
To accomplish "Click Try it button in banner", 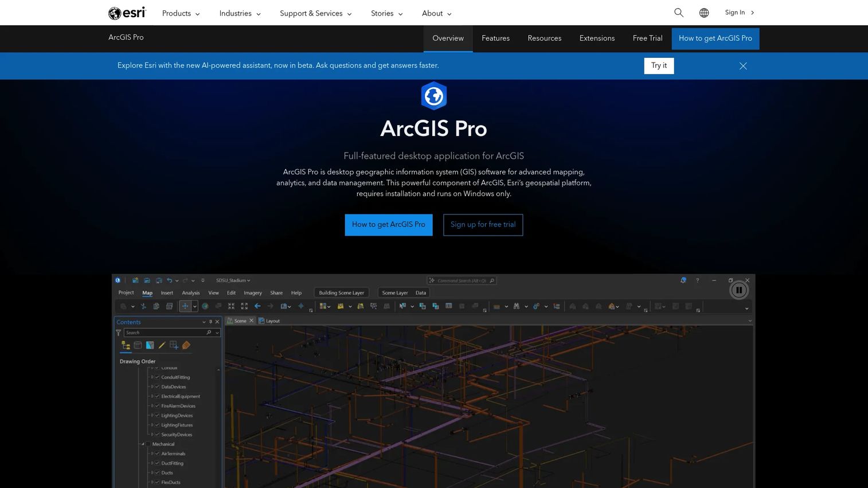I will 659,66.
